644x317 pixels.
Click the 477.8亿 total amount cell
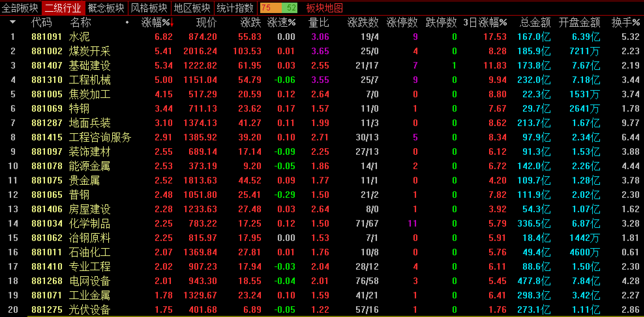click(x=534, y=281)
